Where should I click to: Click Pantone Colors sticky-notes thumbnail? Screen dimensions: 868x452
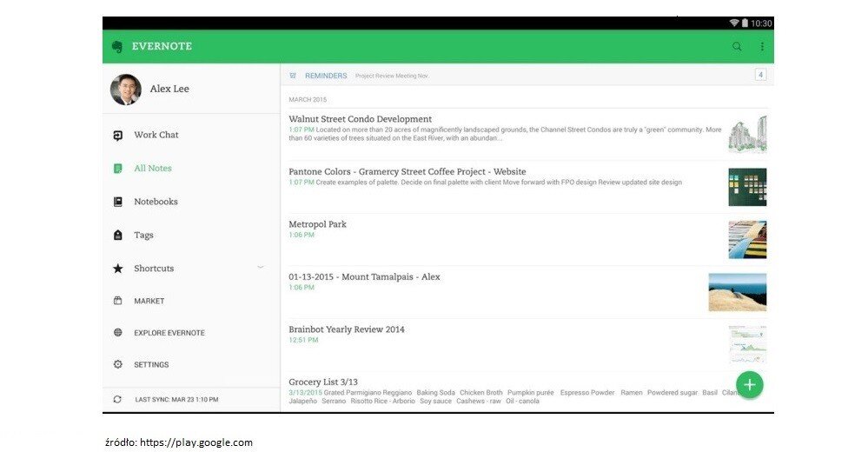(747, 187)
